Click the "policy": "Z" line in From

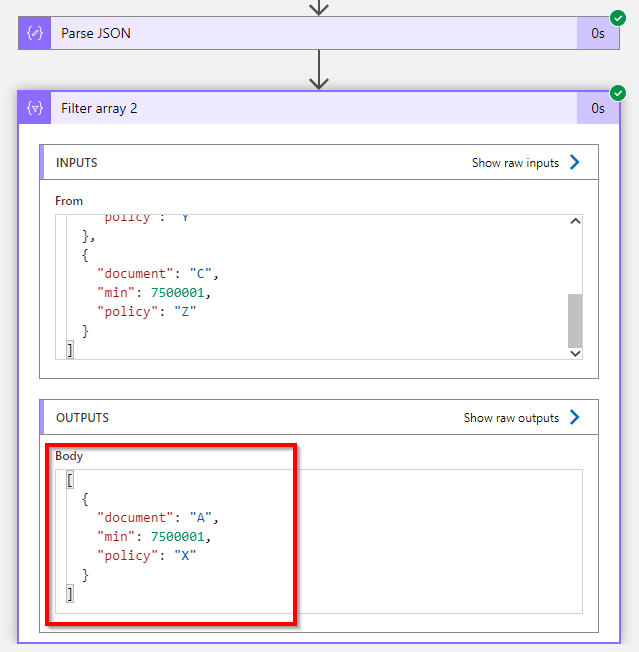(x=146, y=311)
